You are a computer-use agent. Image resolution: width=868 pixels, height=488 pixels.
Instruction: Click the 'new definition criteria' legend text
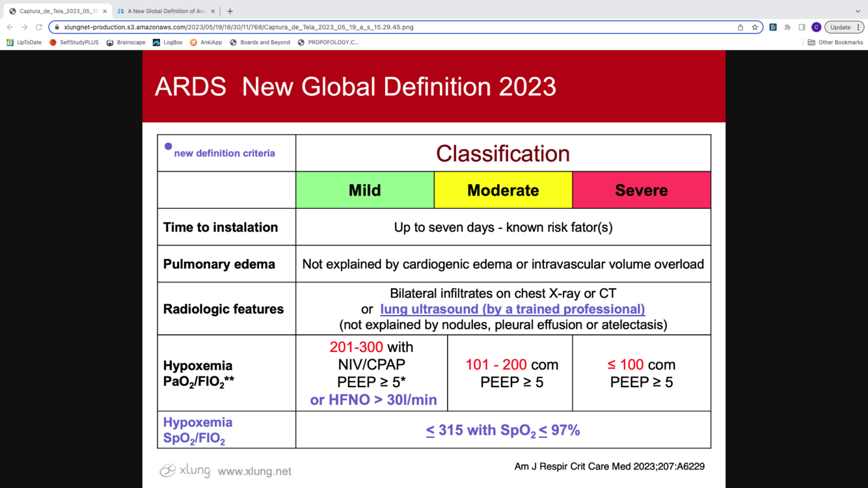[x=224, y=154]
